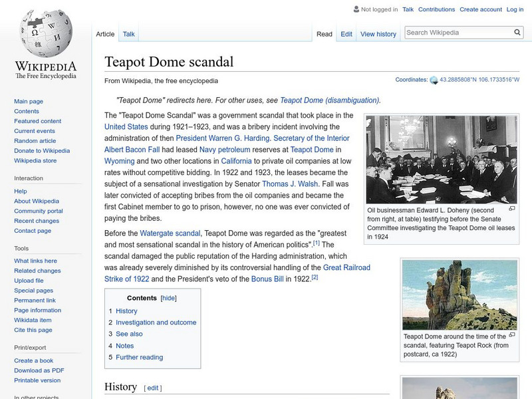The height and width of the screenshot is (399, 532).
Task: Open About Wikipedia link
Action: point(37,201)
